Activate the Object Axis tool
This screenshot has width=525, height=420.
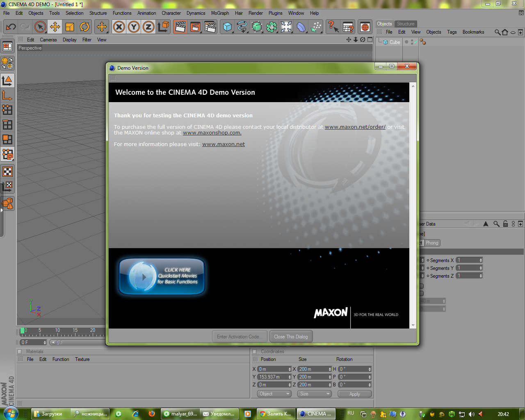pyautogui.click(x=7, y=95)
